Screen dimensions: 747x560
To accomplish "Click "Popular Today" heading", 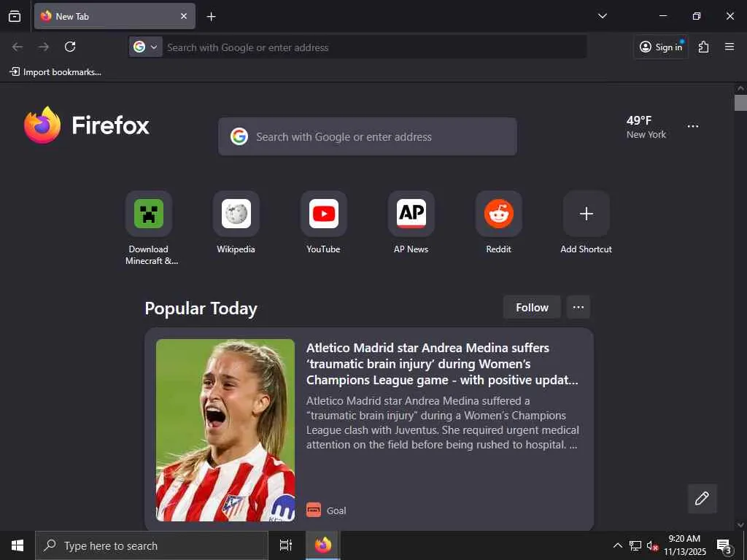I will pyautogui.click(x=201, y=308).
